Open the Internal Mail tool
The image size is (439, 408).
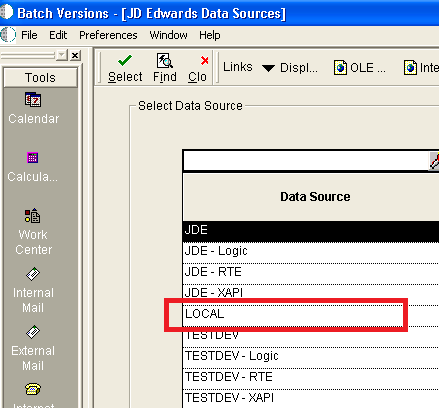[33, 290]
